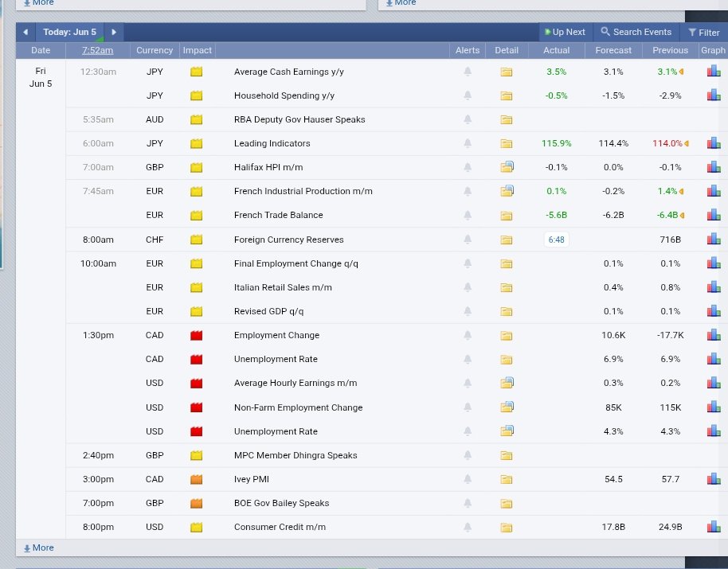Open detail folder for Non-Farm Employment Change
The image size is (728, 569).
click(507, 407)
